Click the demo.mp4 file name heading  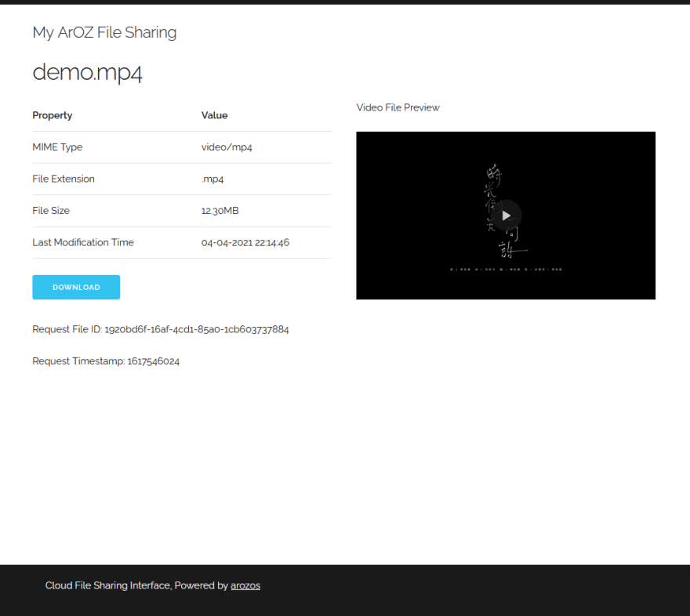(88, 72)
